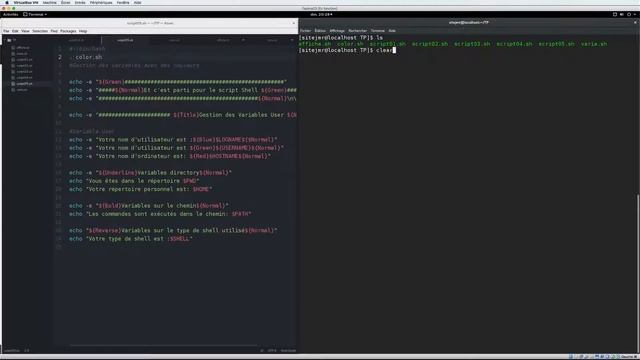Screen dimensions: 640x360
Task: Click the 'Votre répertoire personnel est' line
Action: coord(140,189)
